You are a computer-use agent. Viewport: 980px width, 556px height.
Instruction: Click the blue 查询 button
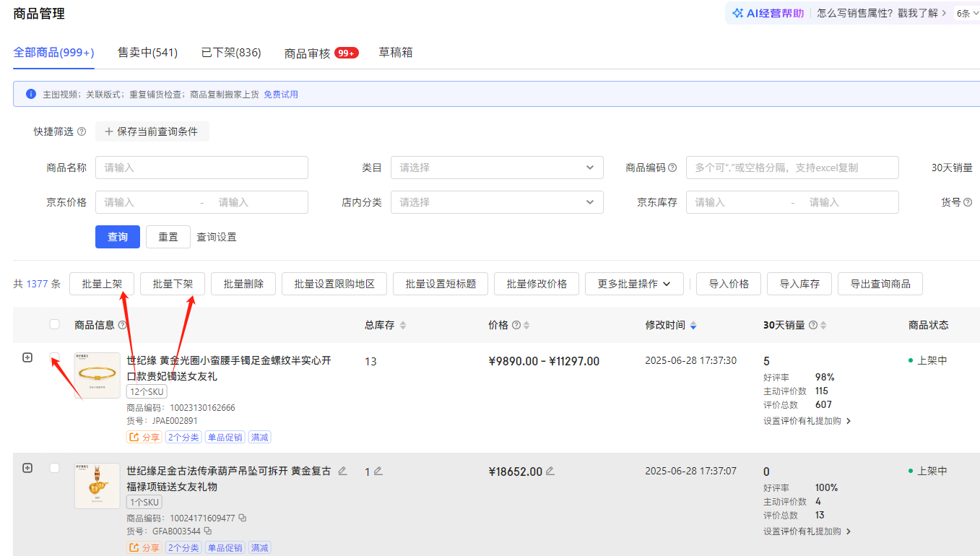click(x=118, y=237)
